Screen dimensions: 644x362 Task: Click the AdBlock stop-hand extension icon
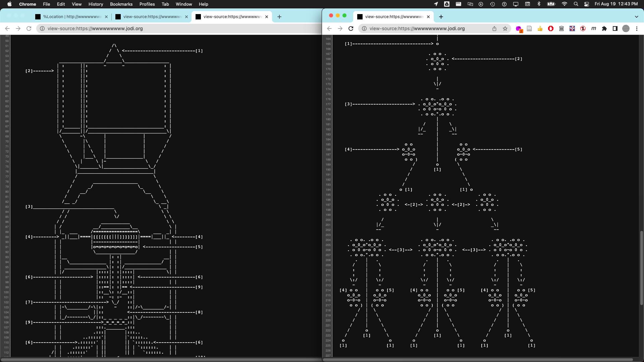coord(551,28)
